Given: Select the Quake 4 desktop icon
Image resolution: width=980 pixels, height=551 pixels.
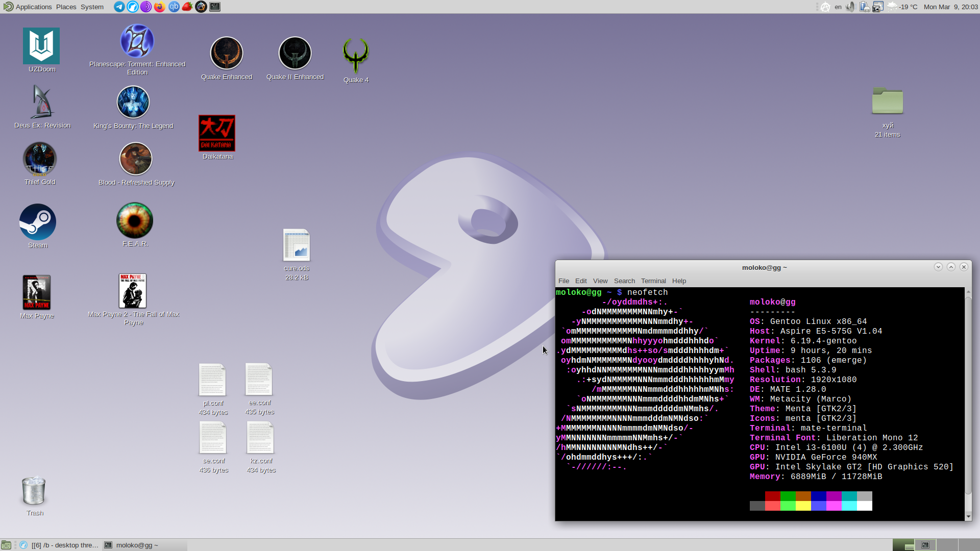Looking at the screenshot, I should tap(356, 56).
